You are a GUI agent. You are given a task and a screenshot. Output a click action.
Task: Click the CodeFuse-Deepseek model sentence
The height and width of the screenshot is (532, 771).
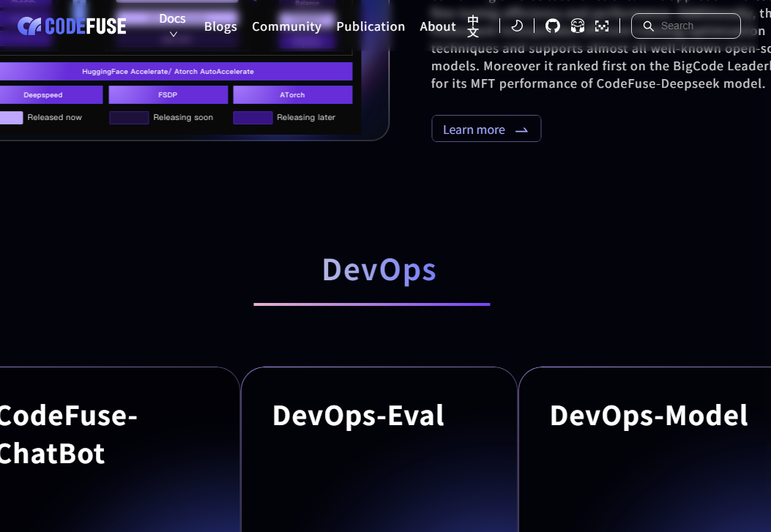(x=598, y=83)
